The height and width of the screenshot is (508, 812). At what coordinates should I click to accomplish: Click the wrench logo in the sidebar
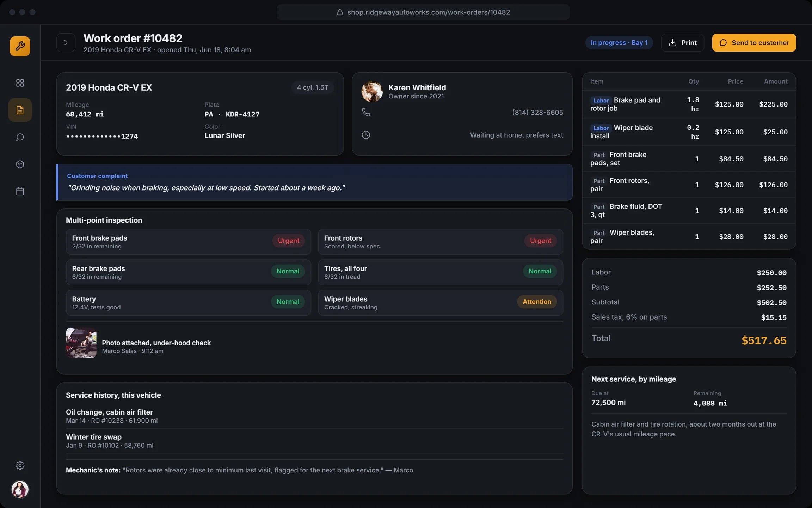coord(20,46)
